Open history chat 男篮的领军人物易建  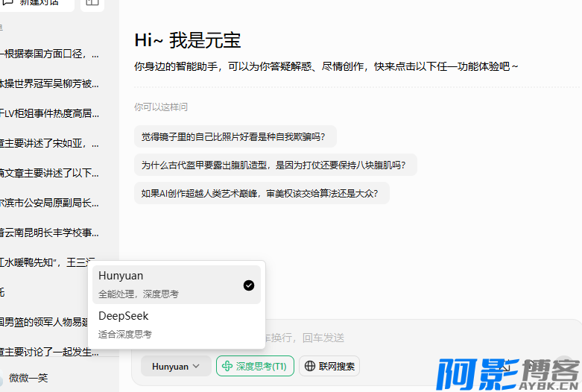pos(44,322)
